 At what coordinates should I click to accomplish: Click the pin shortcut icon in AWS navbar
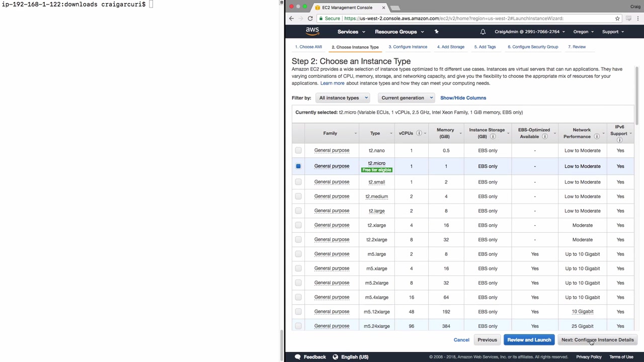click(436, 32)
